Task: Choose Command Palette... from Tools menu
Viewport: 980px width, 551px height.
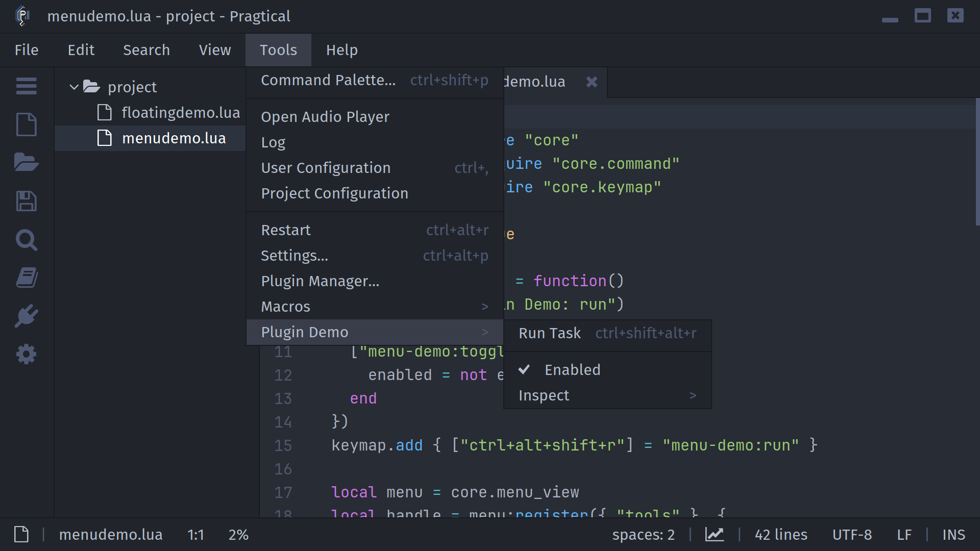Action: (x=375, y=80)
